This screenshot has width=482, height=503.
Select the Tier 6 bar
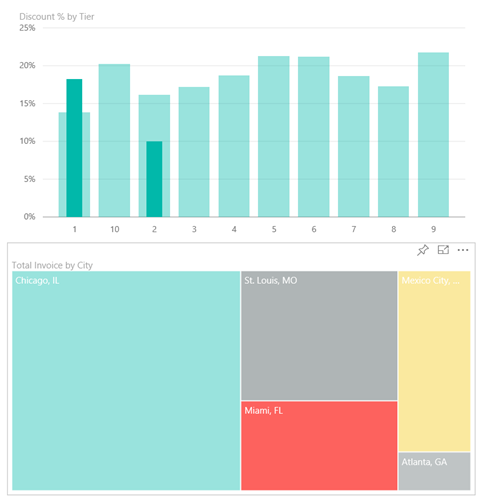coord(314,137)
